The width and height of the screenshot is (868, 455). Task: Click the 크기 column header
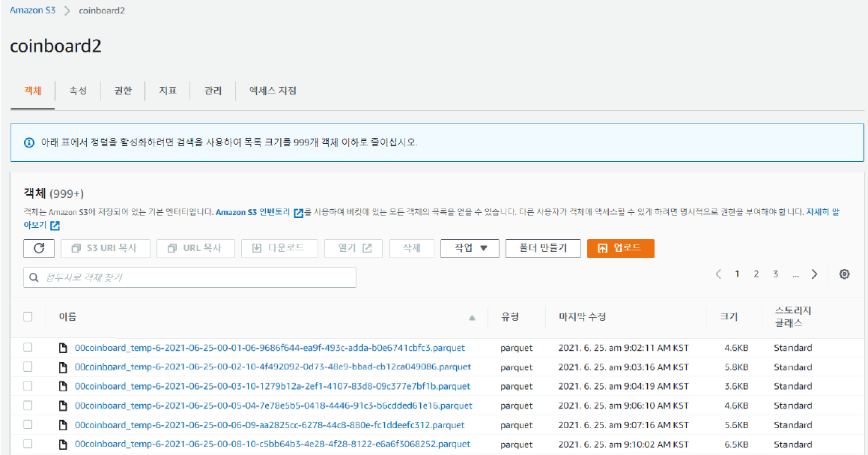tap(729, 316)
